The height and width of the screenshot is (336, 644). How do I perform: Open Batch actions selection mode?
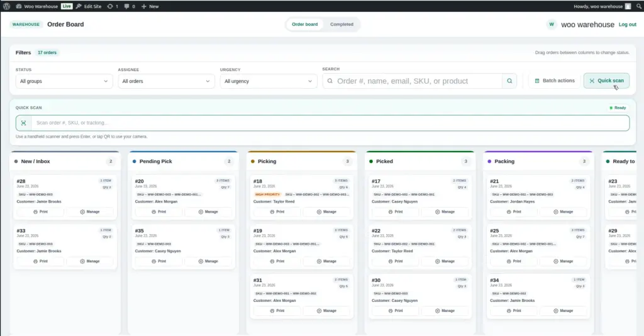pos(554,81)
